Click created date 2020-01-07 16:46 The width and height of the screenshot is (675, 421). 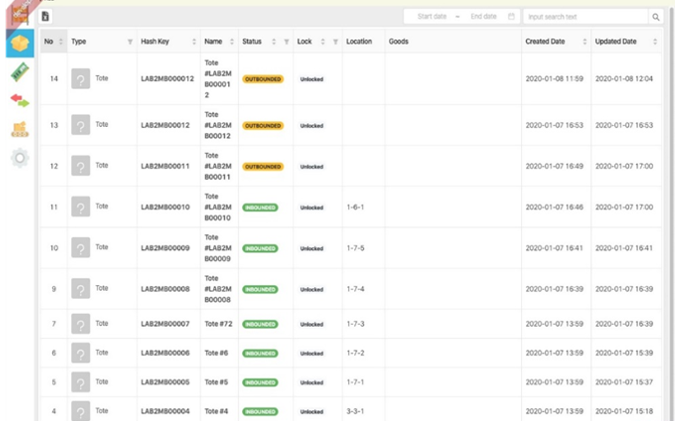tap(554, 207)
